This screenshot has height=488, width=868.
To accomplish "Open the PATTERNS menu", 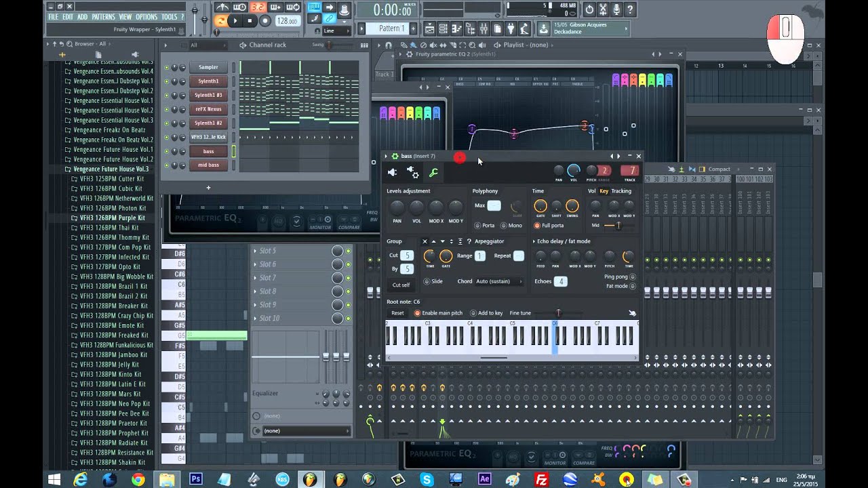I will tap(103, 17).
